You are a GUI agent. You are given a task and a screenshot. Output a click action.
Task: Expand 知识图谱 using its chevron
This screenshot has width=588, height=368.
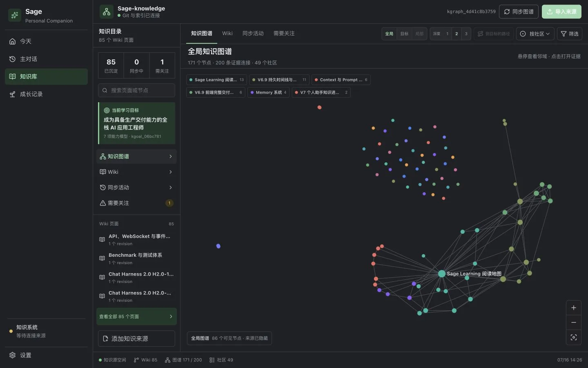171,156
